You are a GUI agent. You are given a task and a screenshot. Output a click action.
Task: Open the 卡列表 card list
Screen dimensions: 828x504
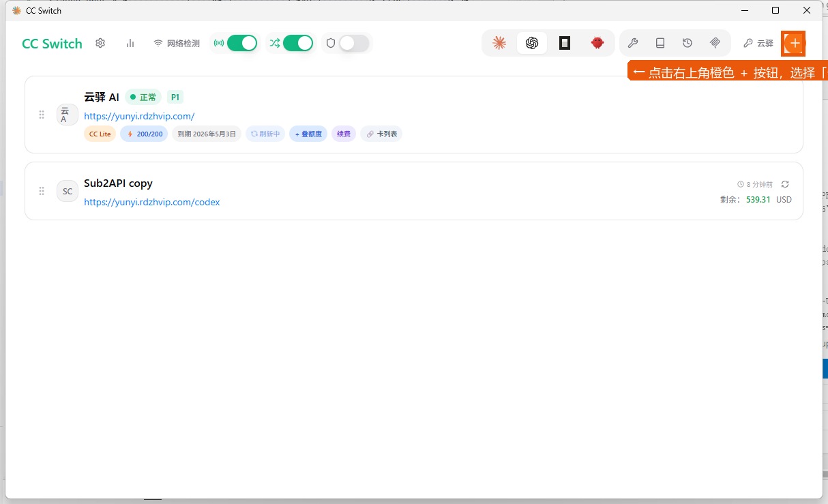[381, 134]
